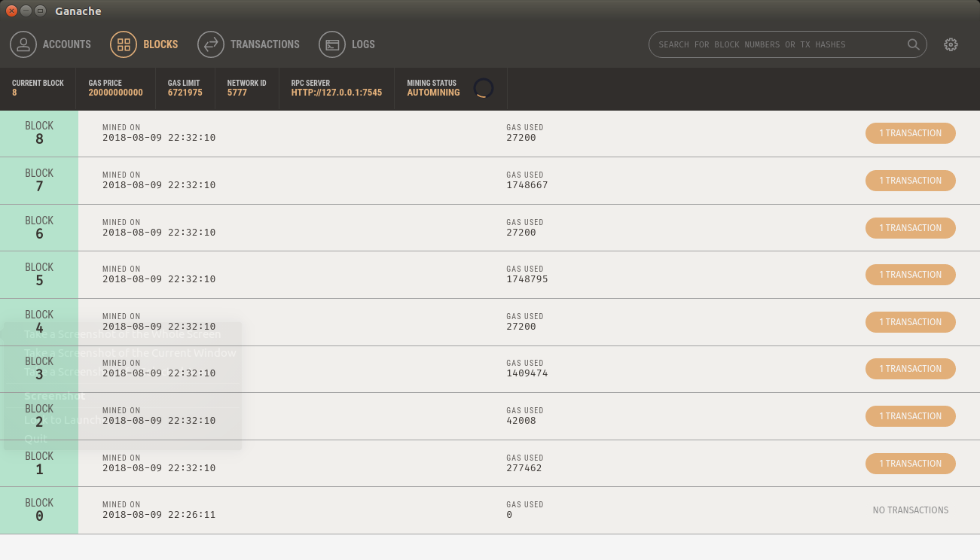Image resolution: width=980 pixels, height=560 pixels.
Task: Click the network ID value 5777
Action: click(237, 93)
